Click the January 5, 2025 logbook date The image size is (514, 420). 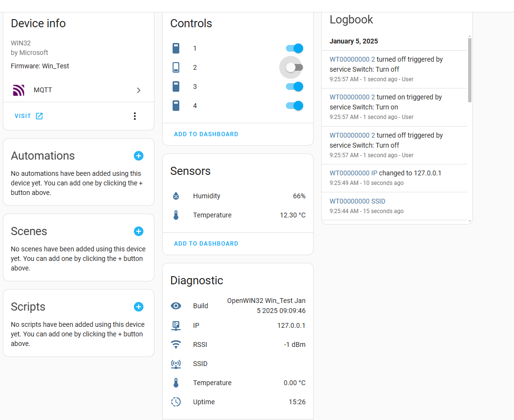pyautogui.click(x=354, y=41)
